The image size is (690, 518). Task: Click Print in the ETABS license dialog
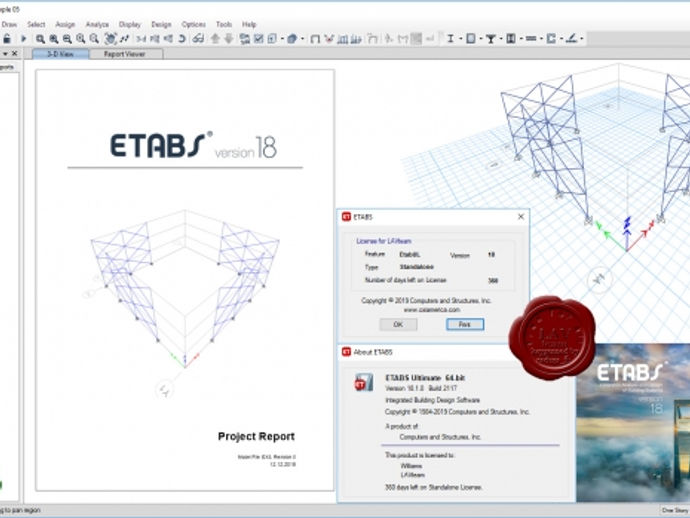465,324
